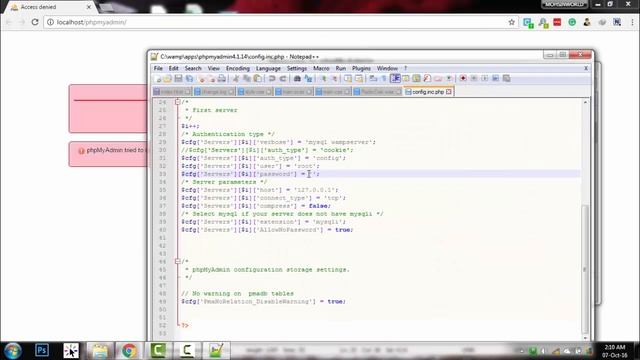Toggle the highlighted indent guide icon

click(395, 78)
